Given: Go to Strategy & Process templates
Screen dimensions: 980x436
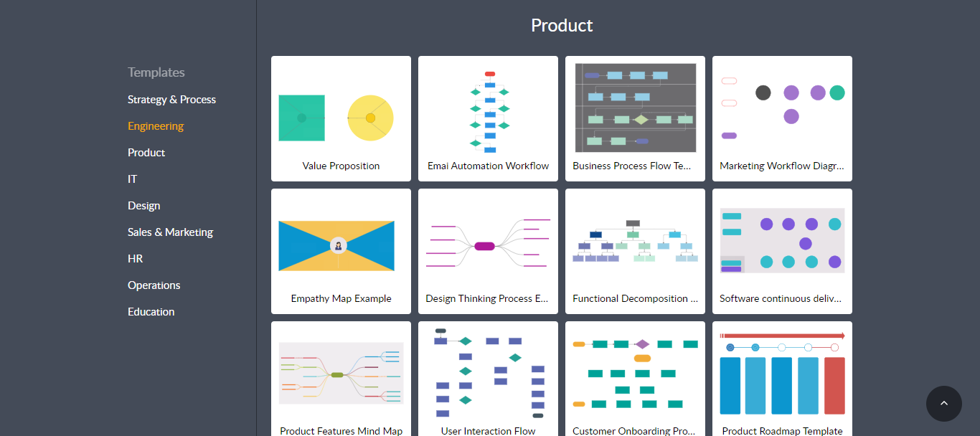Looking at the screenshot, I should 171,100.
